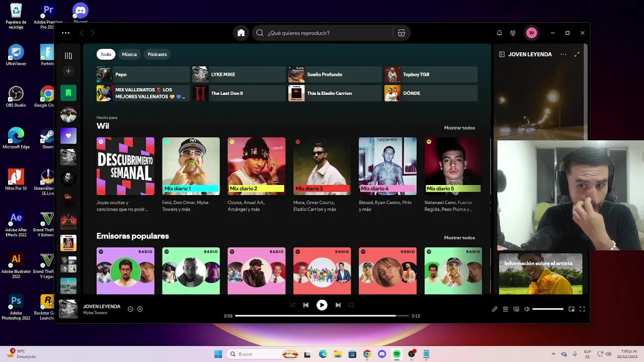Open the green bookmark episodes item
The width and height of the screenshot is (644, 362).
(68, 93)
